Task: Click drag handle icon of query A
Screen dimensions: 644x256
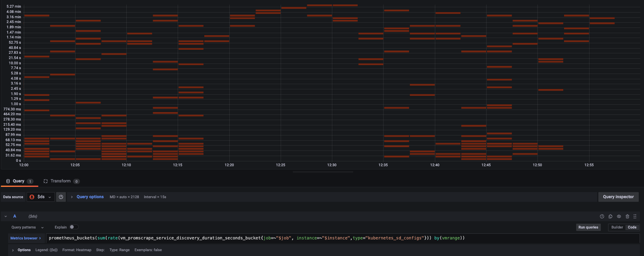Action: coord(635,216)
